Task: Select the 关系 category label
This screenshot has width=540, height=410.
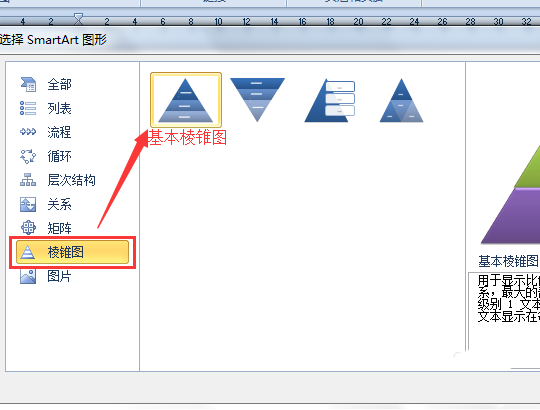Action: [59, 204]
